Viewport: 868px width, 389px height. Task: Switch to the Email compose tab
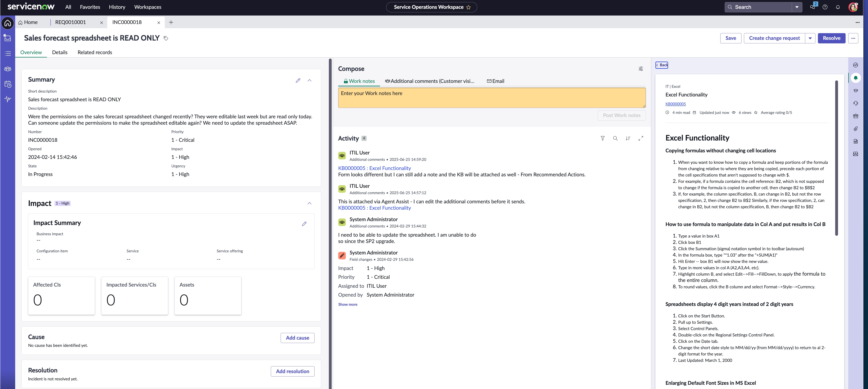pyautogui.click(x=496, y=81)
